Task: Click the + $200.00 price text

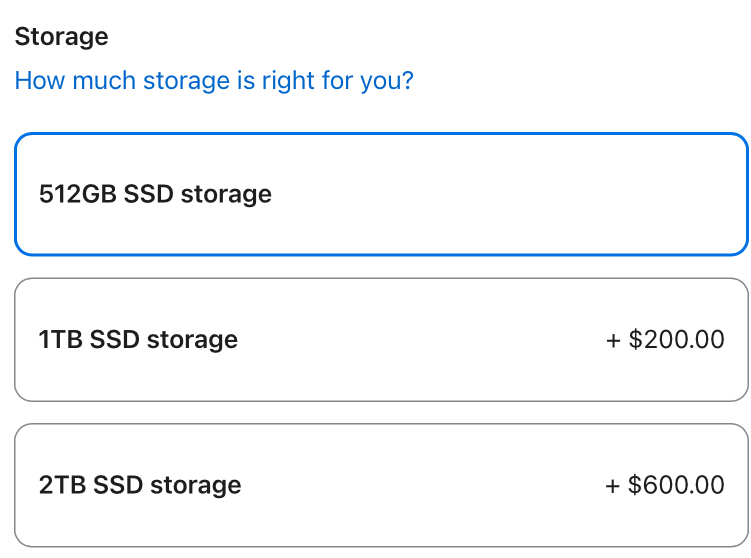Action: coord(665,340)
